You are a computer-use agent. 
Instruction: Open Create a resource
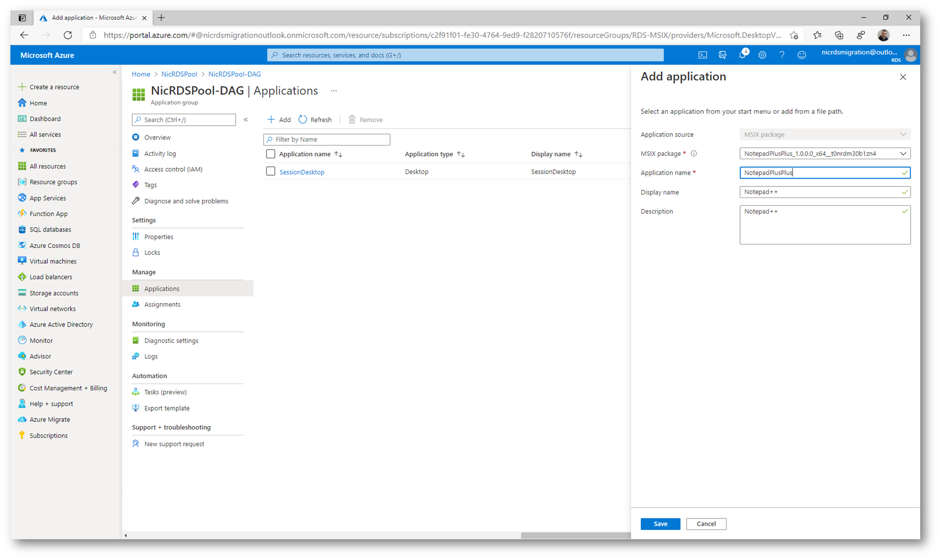tap(49, 87)
